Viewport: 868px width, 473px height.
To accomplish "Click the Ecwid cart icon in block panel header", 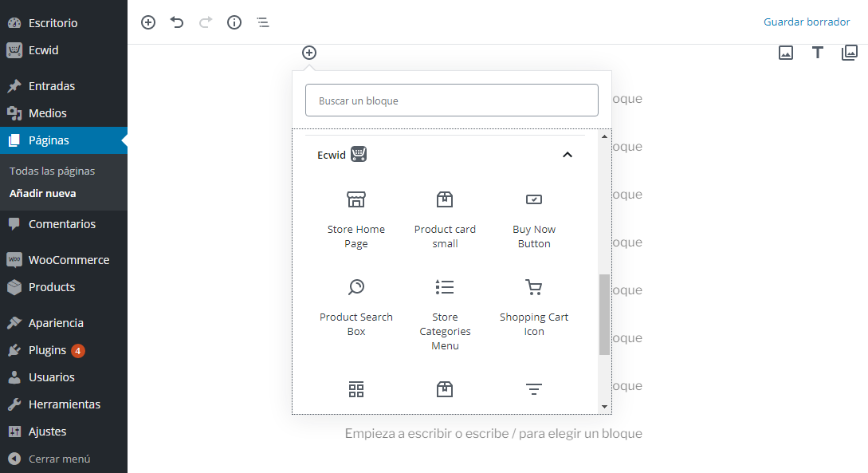I will (x=359, y=154).
